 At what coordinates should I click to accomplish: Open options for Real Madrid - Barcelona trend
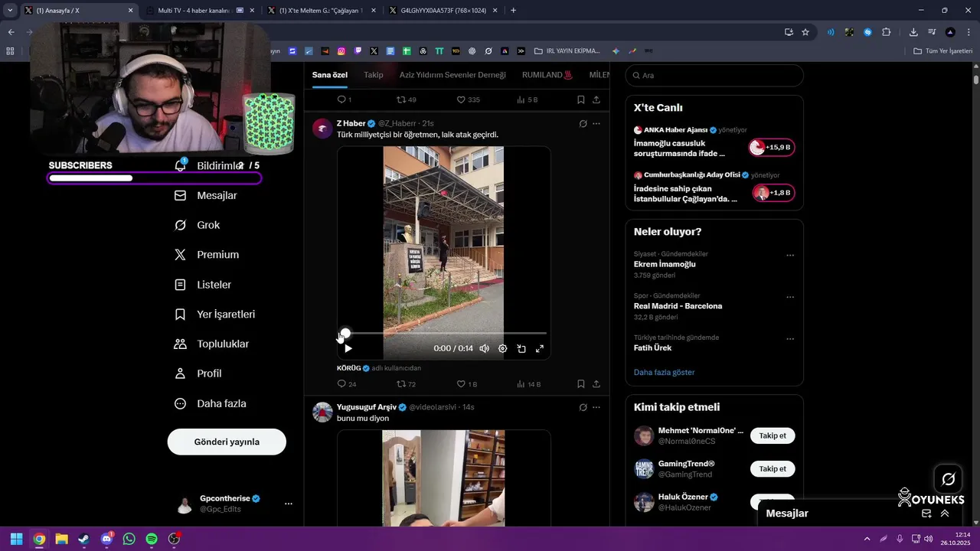point(790,298)
